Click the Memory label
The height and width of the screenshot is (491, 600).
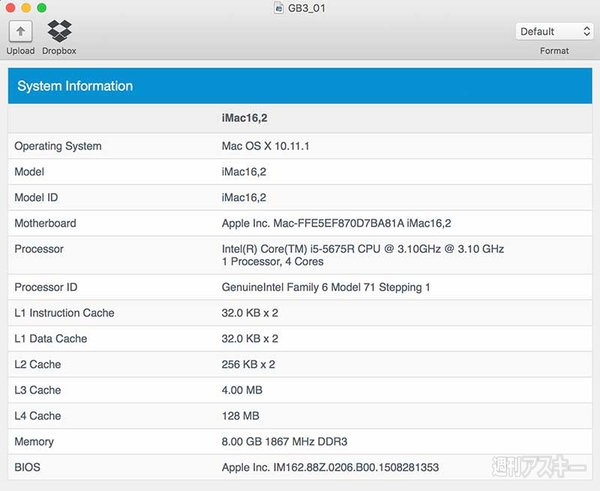pos(34,442)
